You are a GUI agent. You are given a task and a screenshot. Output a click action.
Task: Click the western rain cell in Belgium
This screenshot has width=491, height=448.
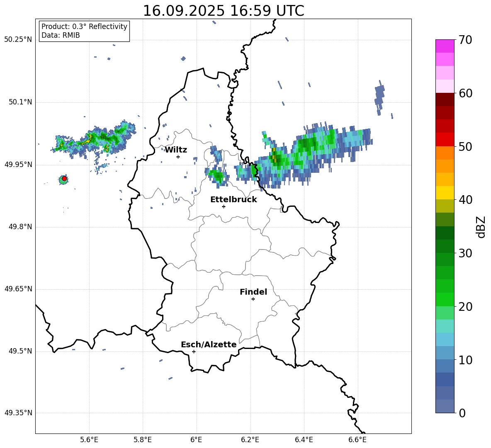coord(94,139)
